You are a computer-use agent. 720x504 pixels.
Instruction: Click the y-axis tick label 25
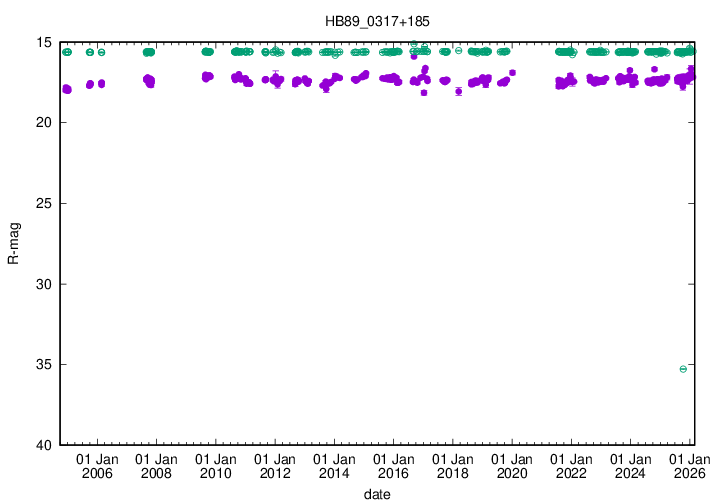pos(44,204)
